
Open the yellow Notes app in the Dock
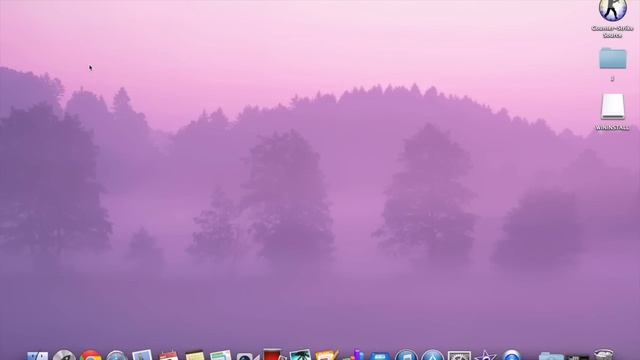tap(195, 356)
